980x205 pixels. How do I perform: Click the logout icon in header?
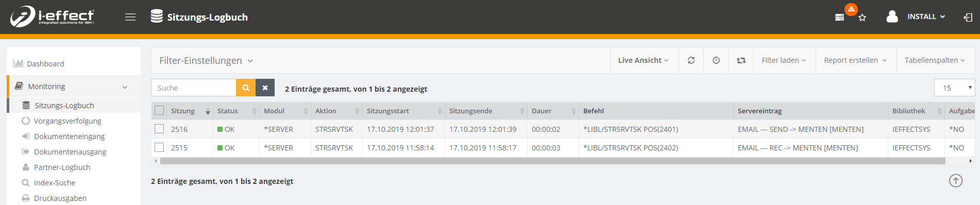(968, 18)
